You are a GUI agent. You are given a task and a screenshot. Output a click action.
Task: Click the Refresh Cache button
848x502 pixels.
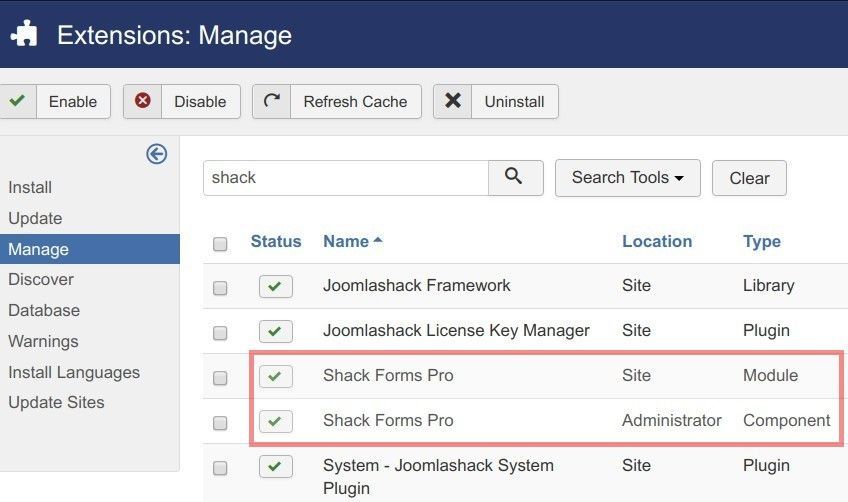pyautogui.click(x=337, y=102)
